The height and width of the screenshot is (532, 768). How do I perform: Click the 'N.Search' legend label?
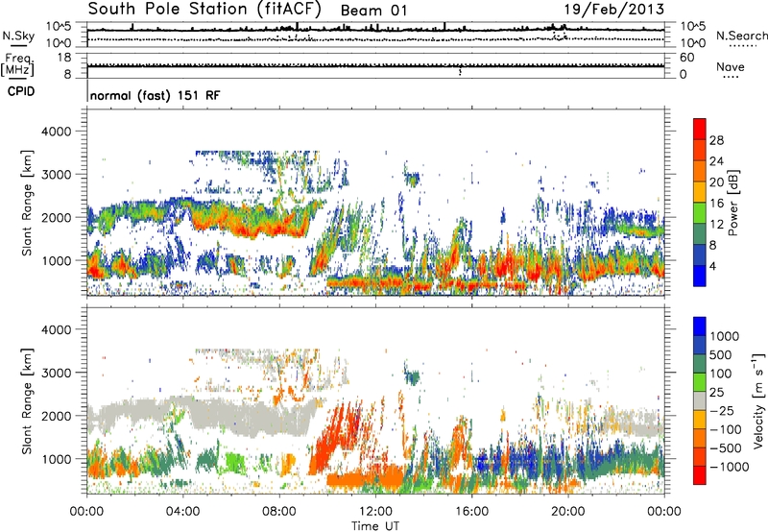point(741,36)
